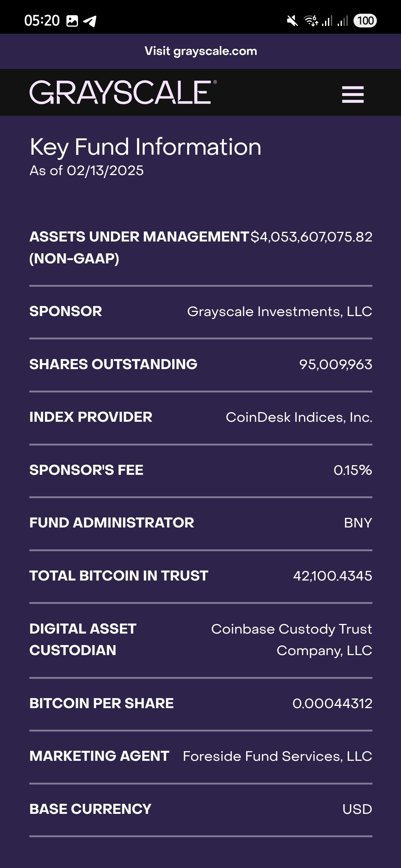Tap the Telegram notification icon
This screenshot has width=401, height=868.
89,21
